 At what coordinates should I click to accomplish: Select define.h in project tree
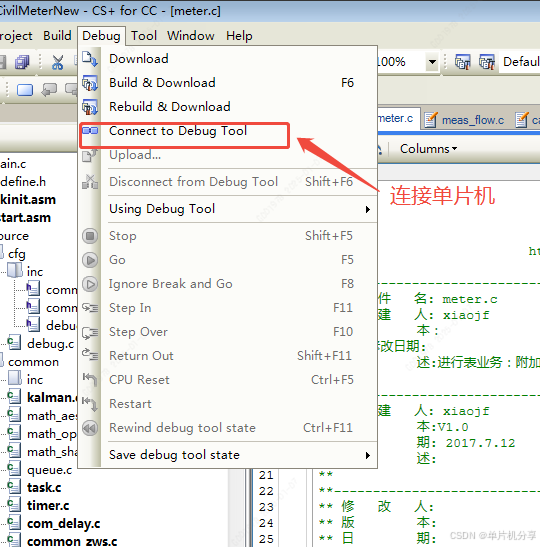click(23, 181)
